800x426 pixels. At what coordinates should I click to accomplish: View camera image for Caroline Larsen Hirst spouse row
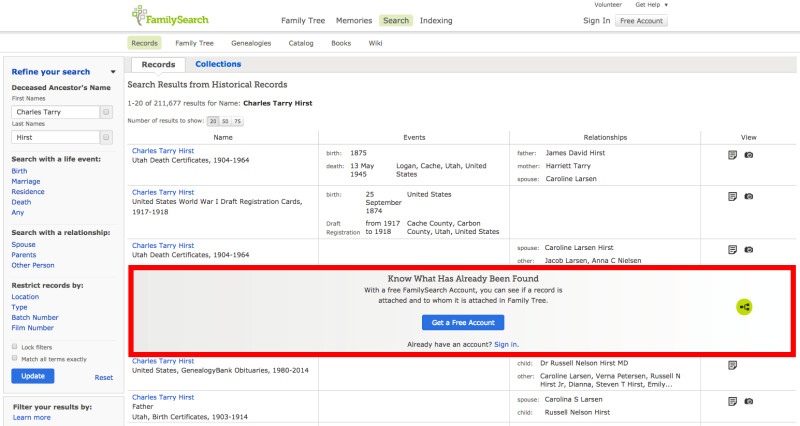pyautogui.click(x=748, y=249)
